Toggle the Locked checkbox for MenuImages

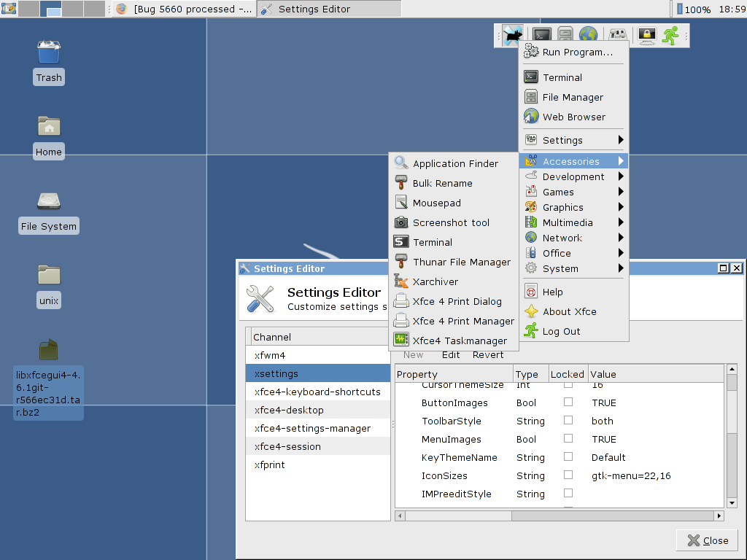click(x=568, y=439)
